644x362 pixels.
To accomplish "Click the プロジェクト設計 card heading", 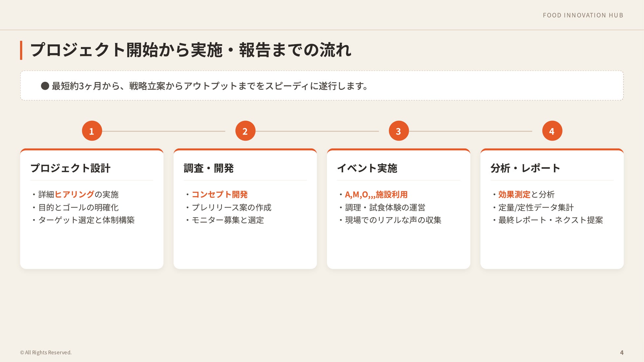I will (x=70, y=168).
